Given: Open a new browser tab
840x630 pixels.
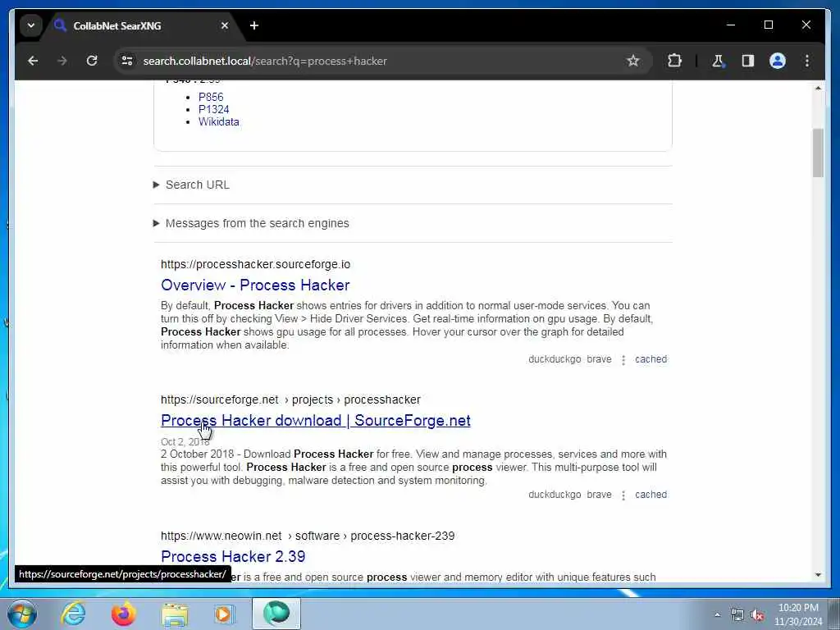Looking at the screenshot, I should click(x=254, y=25).
